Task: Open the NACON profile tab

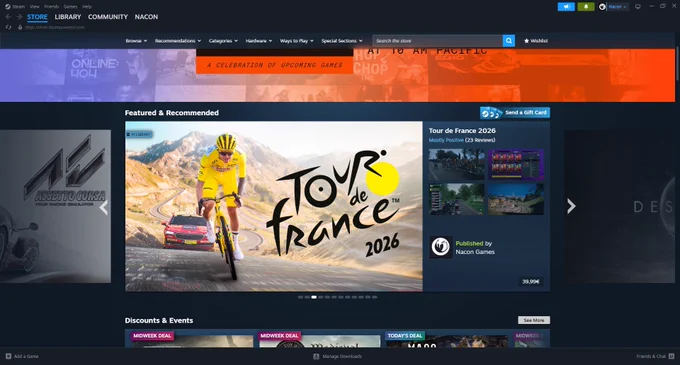Action: click(146, 17)
